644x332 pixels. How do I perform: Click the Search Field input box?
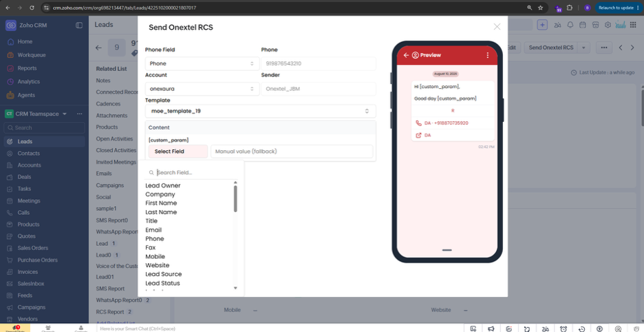pyautogui.click(x=191, y=173)
